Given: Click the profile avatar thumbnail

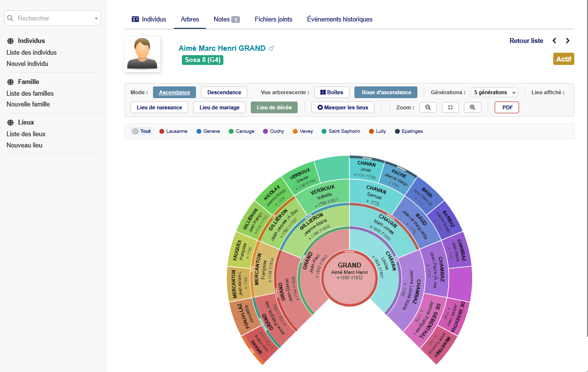Looking at the screenshot, I should click(x=142, y=54).
